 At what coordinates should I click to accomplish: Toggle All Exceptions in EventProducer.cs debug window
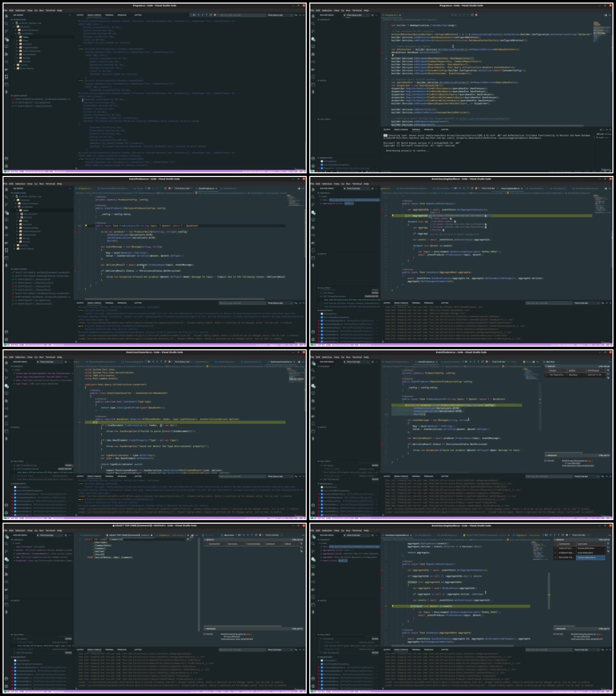[x=322, y=487]
